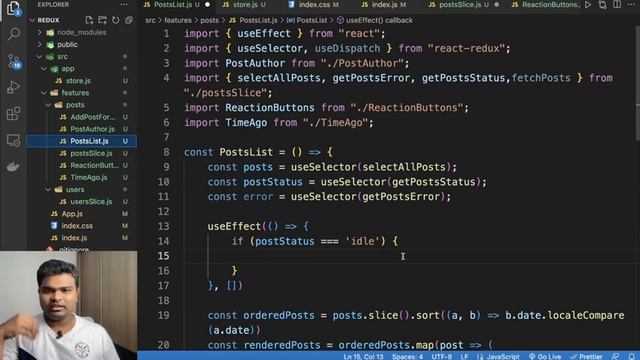This screenshot has width=640, height=360.
Task: Open postsSlice.js in the file tree
Action: point(91,153)
